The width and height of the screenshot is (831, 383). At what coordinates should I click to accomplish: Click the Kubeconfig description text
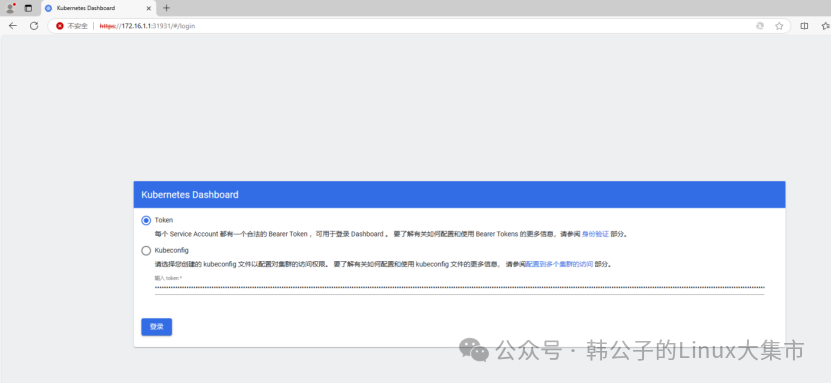(384, 264)
